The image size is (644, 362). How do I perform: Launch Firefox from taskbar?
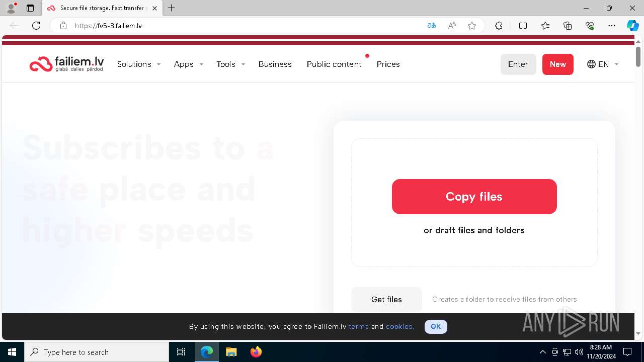(x=256, y=352)
